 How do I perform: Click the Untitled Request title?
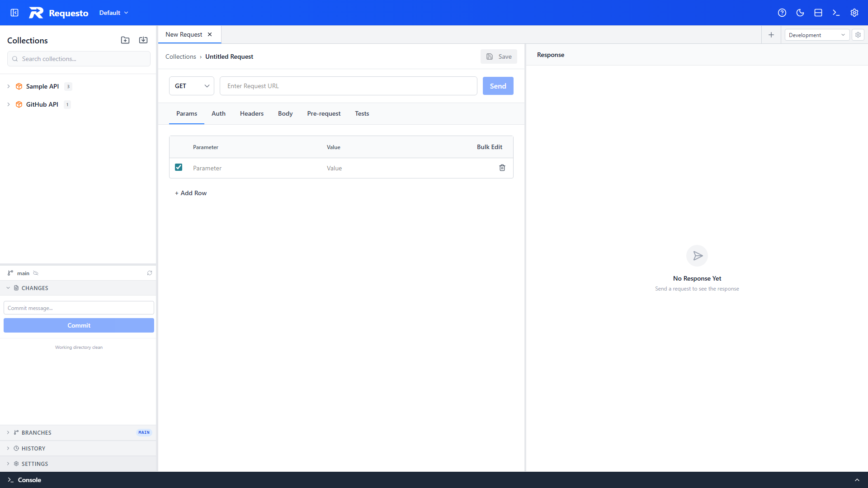(x=229, y=56)
